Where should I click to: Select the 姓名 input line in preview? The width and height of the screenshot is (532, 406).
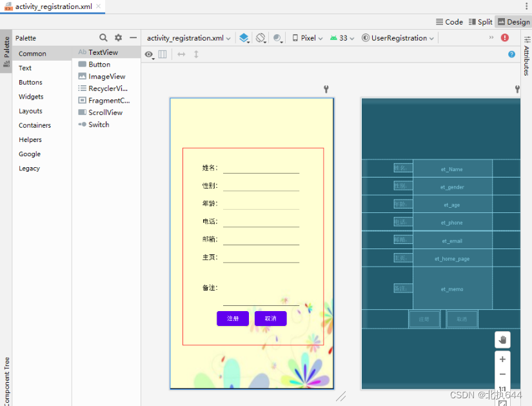(x=261, y=168)
